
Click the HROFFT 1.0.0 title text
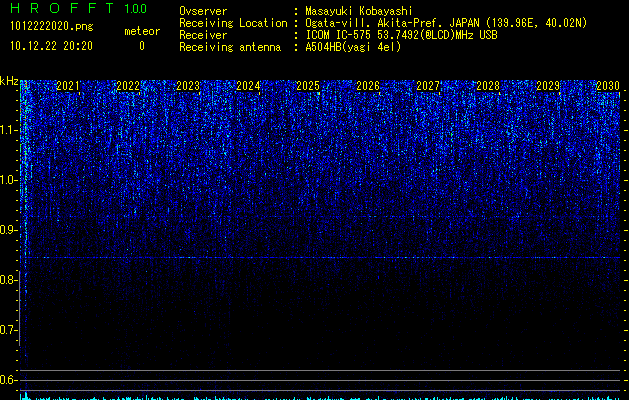78,8
